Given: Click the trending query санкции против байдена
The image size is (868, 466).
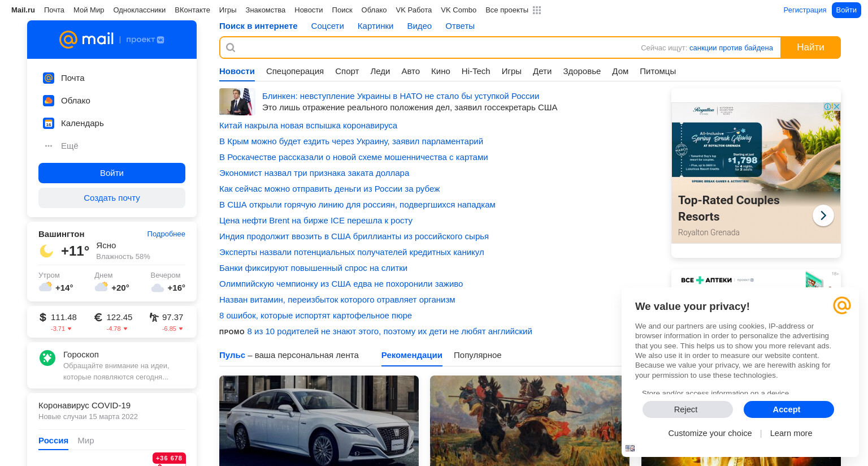Looking at the screenshot, I should [731, 48].
